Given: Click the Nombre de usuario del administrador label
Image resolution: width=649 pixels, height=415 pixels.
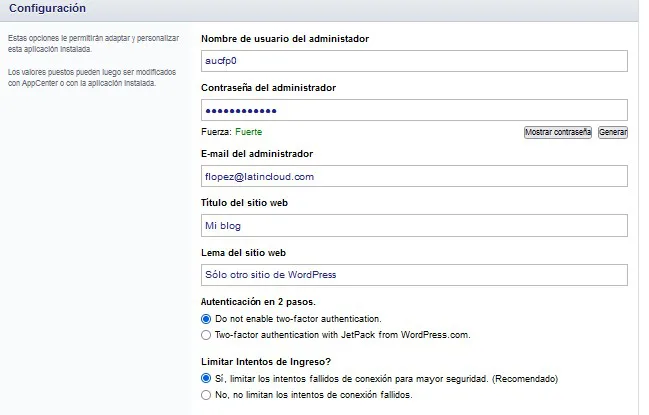Looking at the screenshot, I should point(285,38).
